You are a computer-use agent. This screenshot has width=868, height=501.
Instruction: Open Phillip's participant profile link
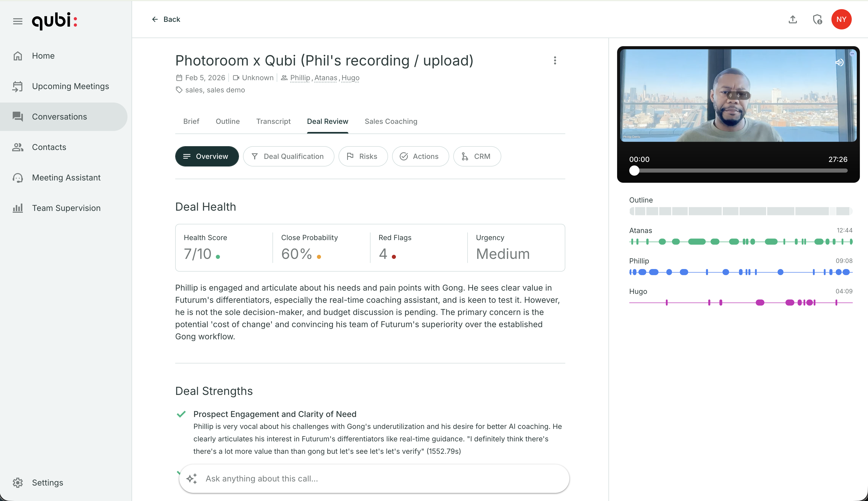300,78
